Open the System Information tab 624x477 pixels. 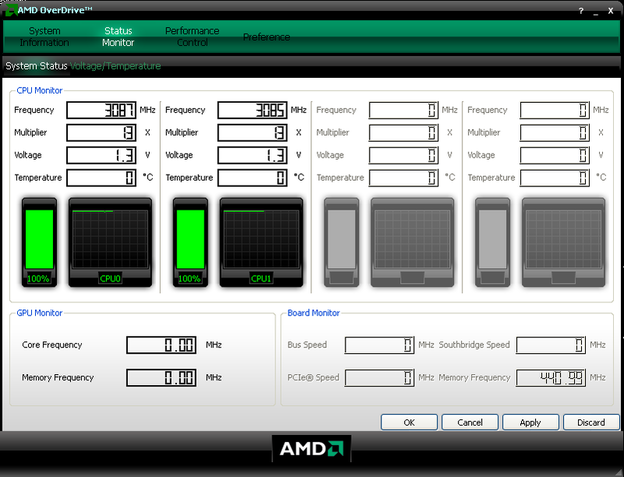[44, 37]
